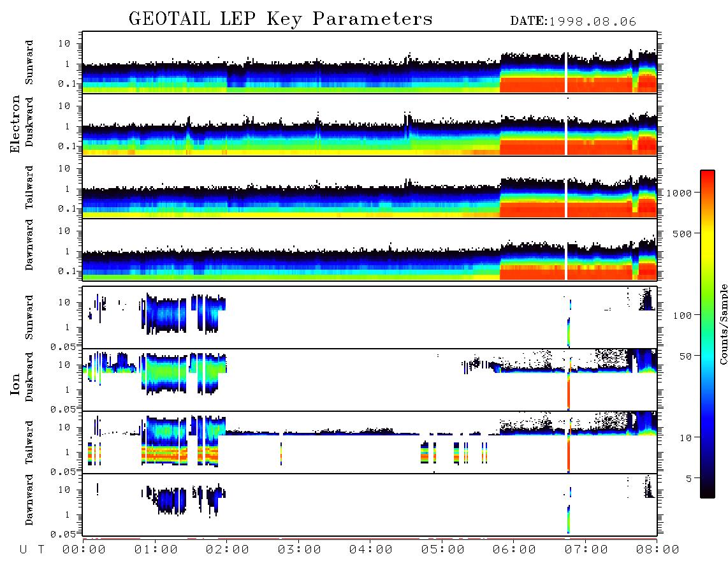Click the Ion "Duskward" axis label
The image size is (728, 561).
click(29, 377)
